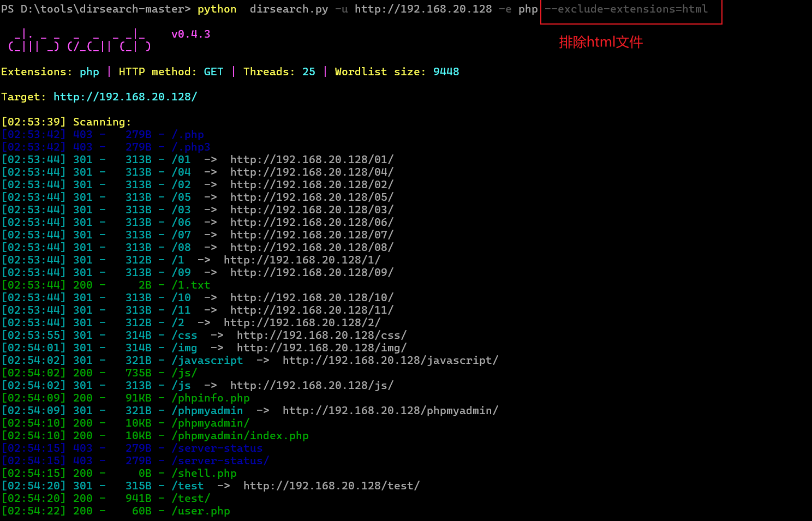Open the http://192.168.20.128/css/ redirect URL
The height and width of the screenshot is (521, 812).
coord(321,336)
